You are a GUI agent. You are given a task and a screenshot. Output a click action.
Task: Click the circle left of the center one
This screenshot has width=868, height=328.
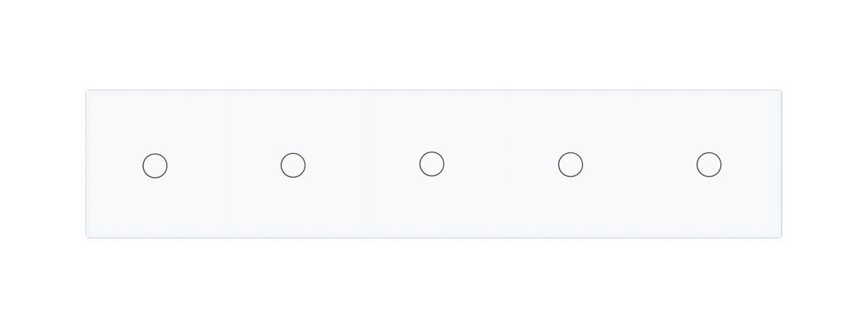click(x=293, y=165)
